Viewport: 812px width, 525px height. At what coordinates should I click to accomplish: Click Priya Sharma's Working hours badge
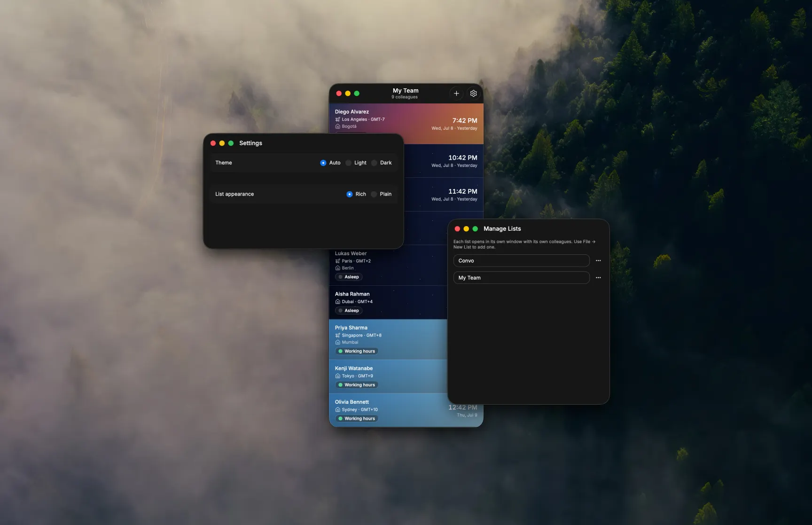point(357,352)
